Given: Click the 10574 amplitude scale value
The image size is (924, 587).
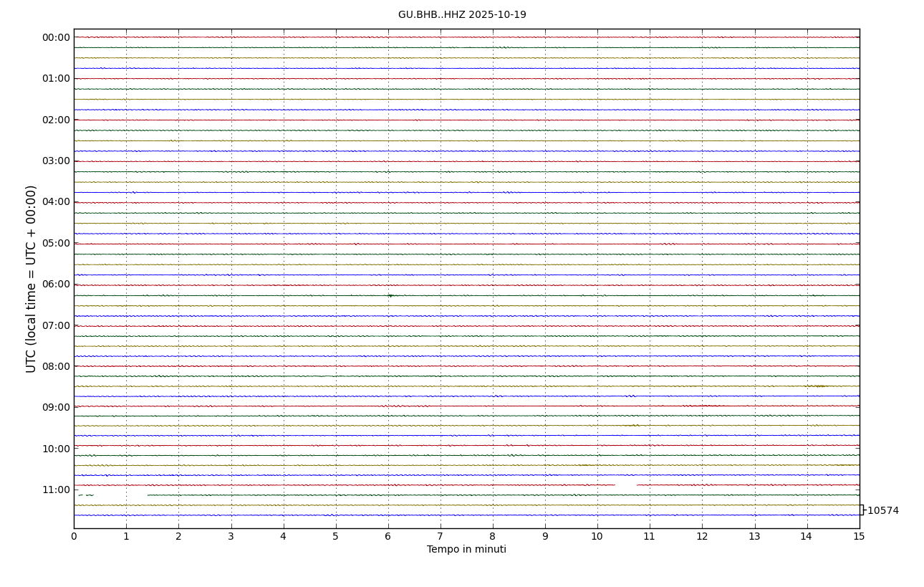Looking at the screenshot, I should [x=882, y=511].
